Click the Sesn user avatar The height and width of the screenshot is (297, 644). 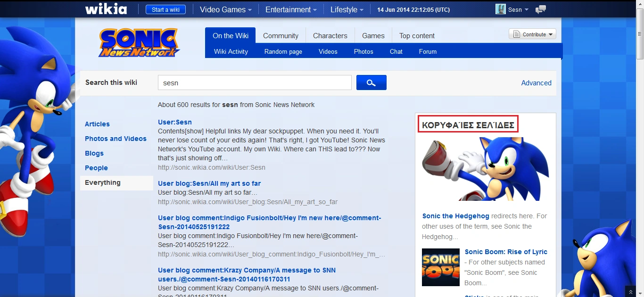tap(500, 9)
